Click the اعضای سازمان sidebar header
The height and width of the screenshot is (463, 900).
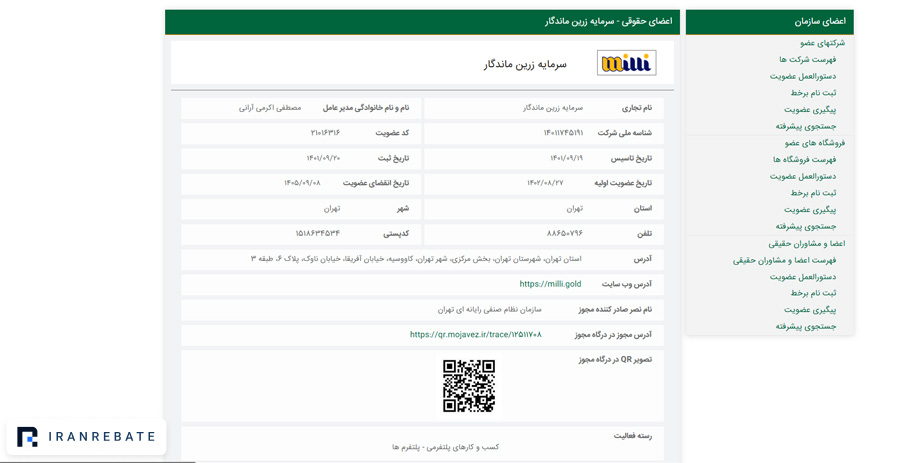coord(770,22)
